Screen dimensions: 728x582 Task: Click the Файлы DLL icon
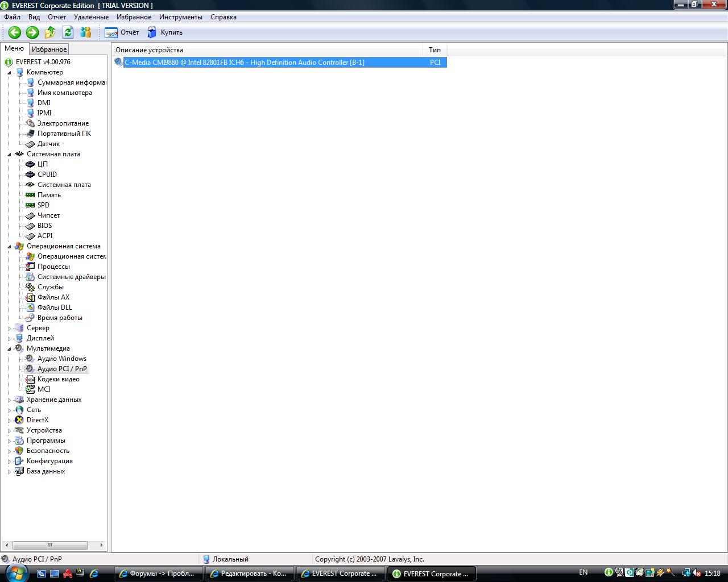pos(31,307)
